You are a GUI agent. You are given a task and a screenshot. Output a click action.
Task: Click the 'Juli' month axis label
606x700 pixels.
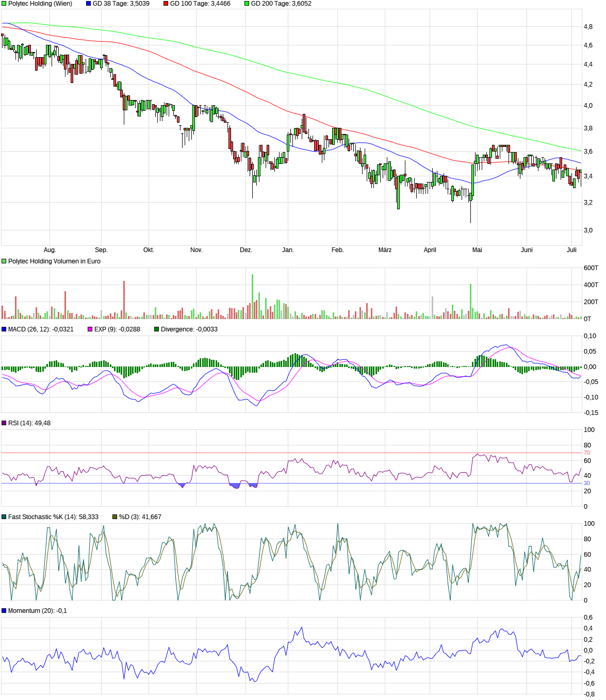click(571, 250)
